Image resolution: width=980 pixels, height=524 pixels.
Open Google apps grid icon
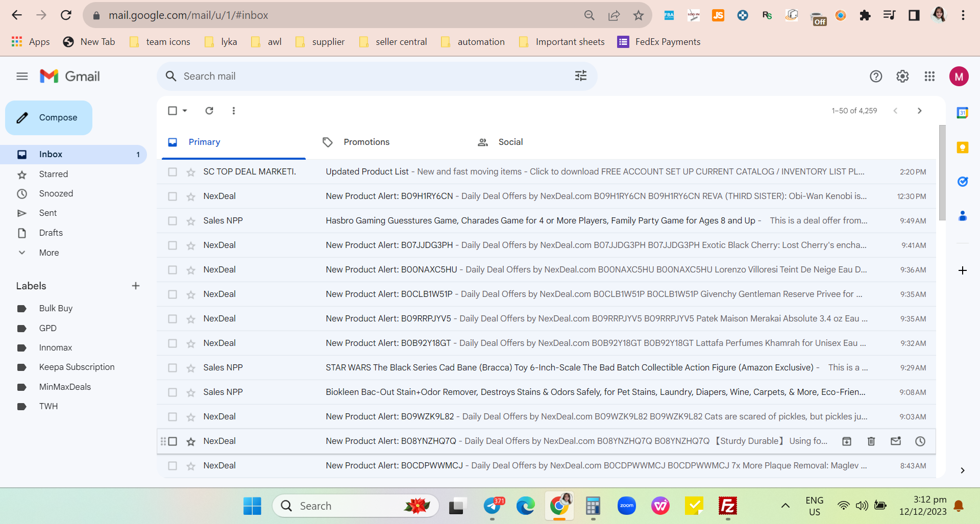(929, 77)
